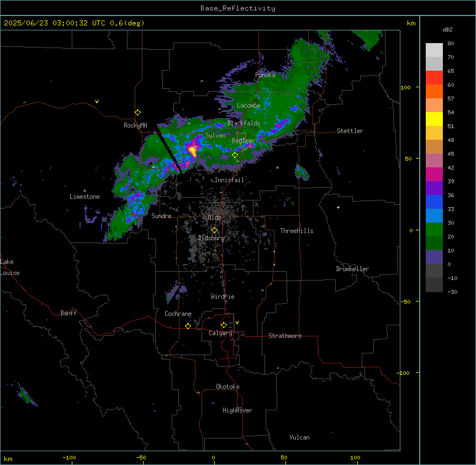476x465 pixels.
Task: Click the Base_Reflectivity title
Action: click(x=238, y=8)
